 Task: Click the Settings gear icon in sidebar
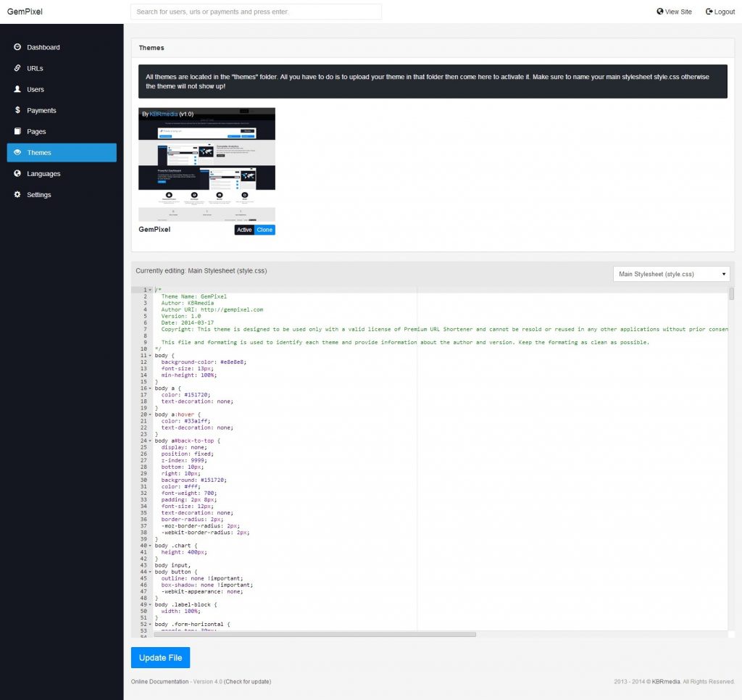(x=17, y=194)
